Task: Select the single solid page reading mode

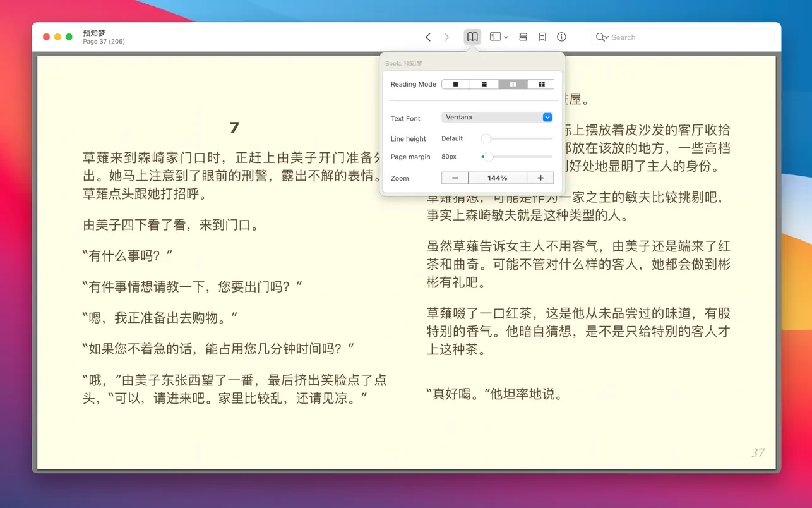Action: coord(456,84)
